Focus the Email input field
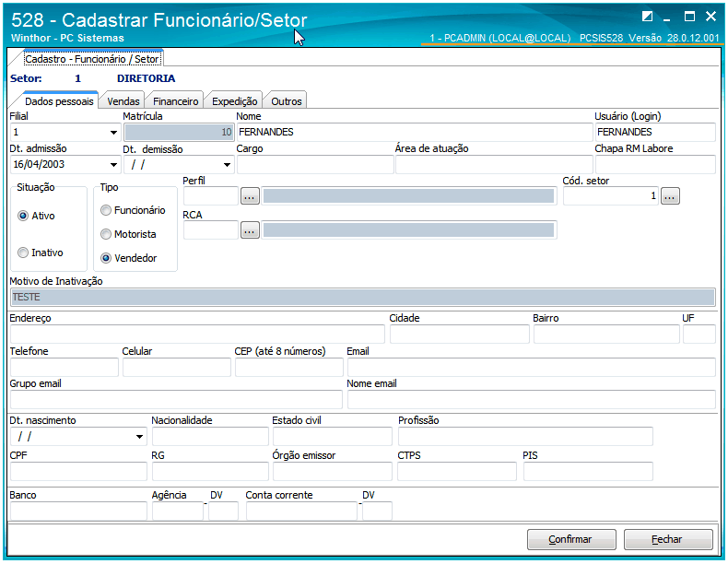The height and width of the screenshot is (564, 728). (x=531, y=367)
